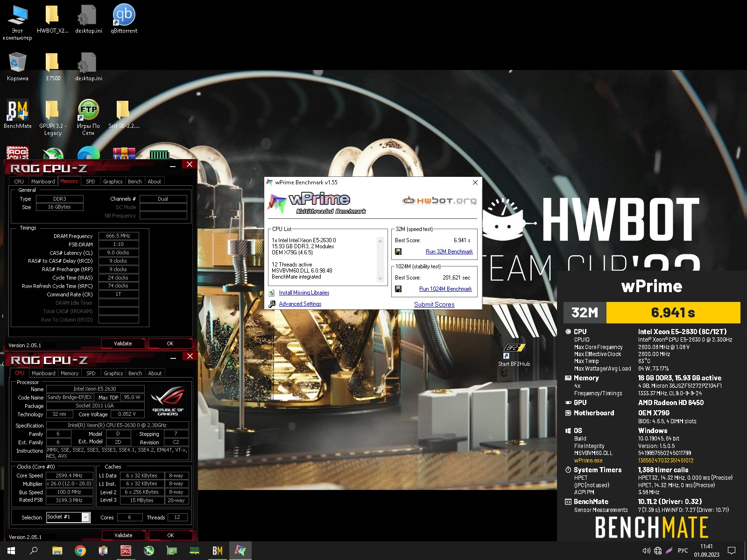The image size is (747, 560).
Task: Run the 1024M Benchmark link
Action: tap(445, 289)
